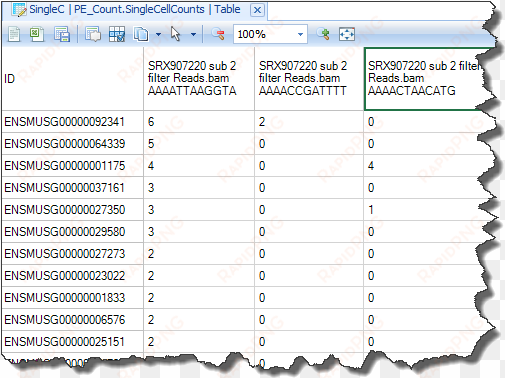Image resolution: width=505 pixels, height=378 pixels.
Task: Click the ID column header
Action: click(73, 79)
